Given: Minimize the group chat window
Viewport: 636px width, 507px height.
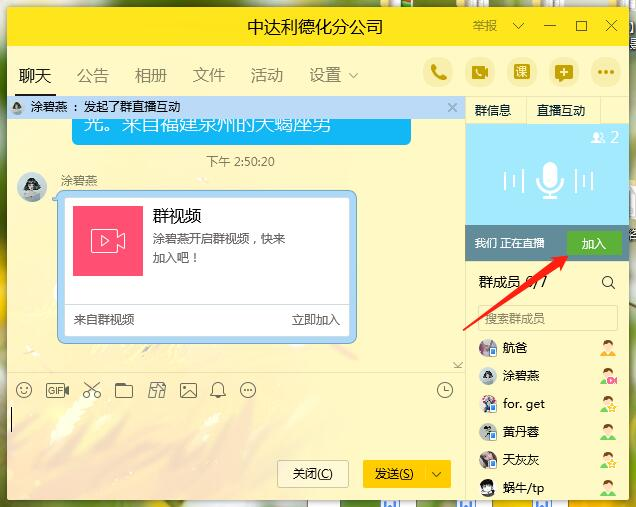Looking at the screenshot, I should [x=550, y=26].
